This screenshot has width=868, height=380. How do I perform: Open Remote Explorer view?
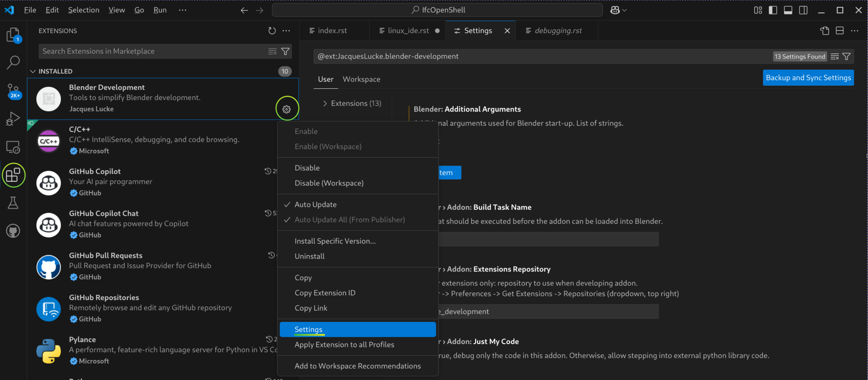click(x=13, y=147)
